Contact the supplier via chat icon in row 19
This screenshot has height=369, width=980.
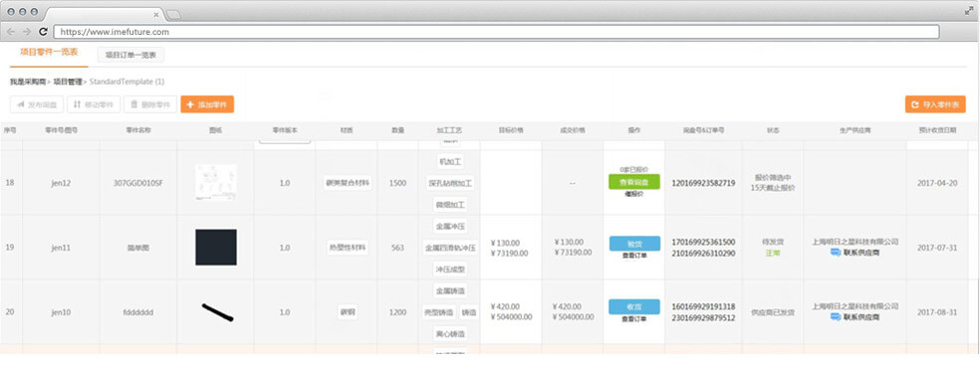(x=836, y=253)
